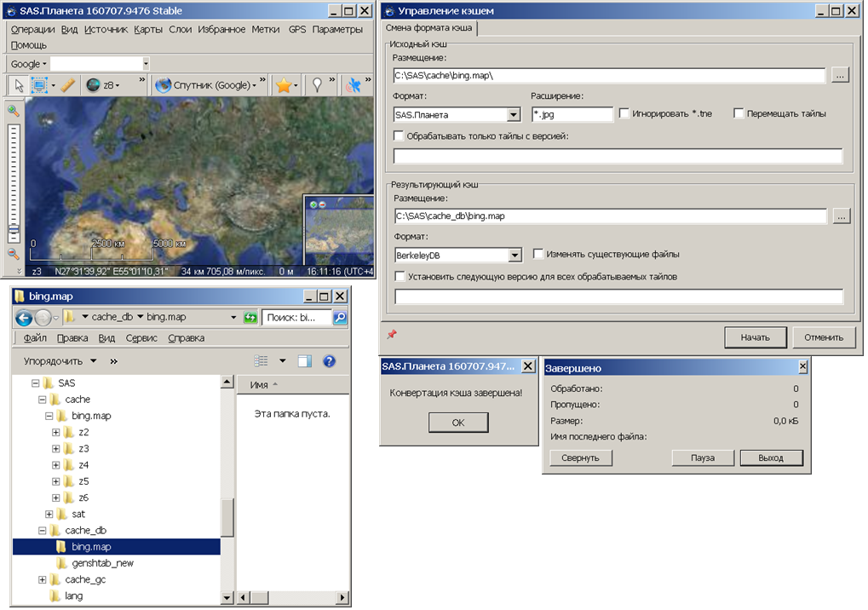Click the back arrow in Explorer
The height and width of the screenshot is (610, 868).
pyautogui.click(x=24, y=318)
